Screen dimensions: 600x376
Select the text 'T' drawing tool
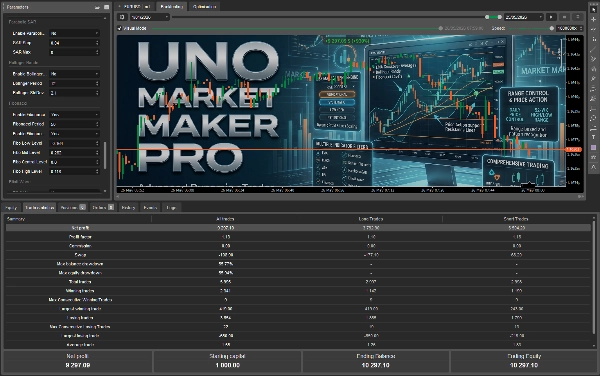coord(593,137)
